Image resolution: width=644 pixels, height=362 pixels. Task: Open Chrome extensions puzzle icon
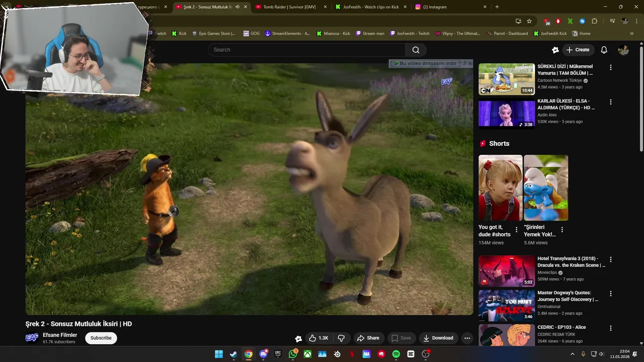(x=594, y=21)
